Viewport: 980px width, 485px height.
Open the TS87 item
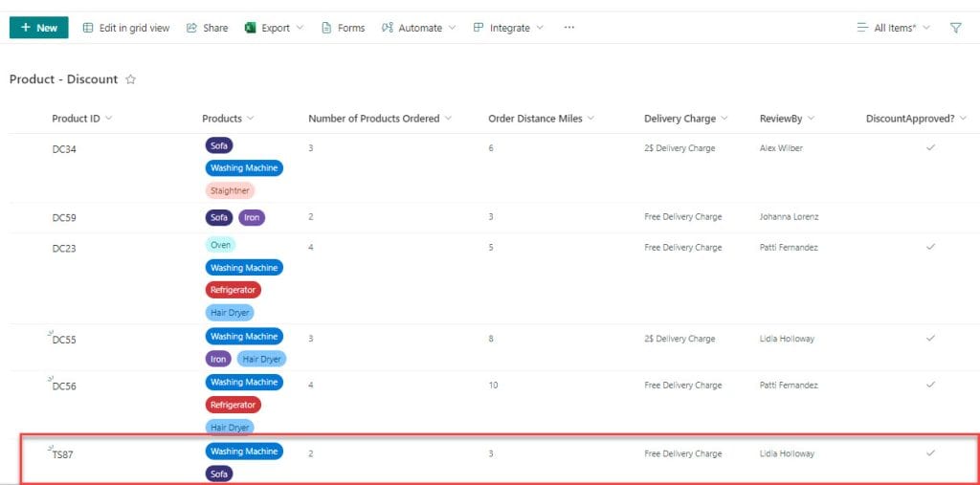pyautogui.click(x=63, y=455)
